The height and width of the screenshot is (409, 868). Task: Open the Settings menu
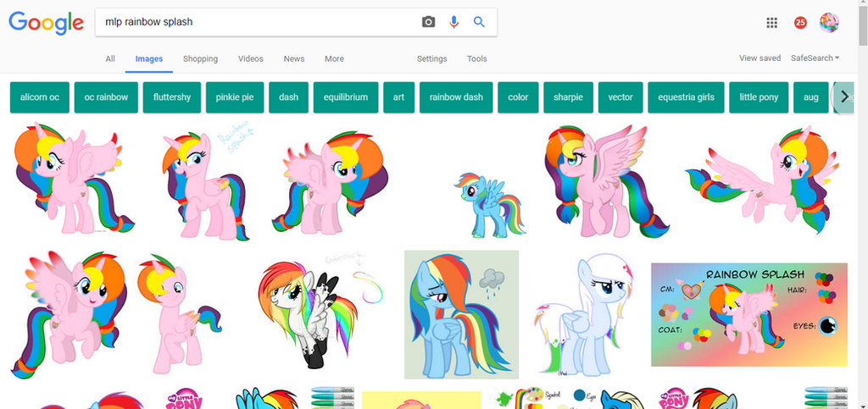pyautogui.click(x=431, y=58)
